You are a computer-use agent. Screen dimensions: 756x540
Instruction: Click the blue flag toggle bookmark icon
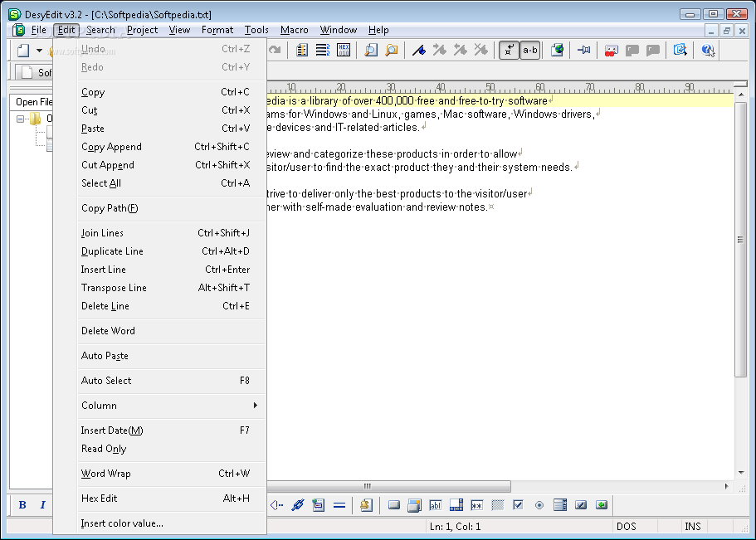pyautogui.click(x=418, y=50)
